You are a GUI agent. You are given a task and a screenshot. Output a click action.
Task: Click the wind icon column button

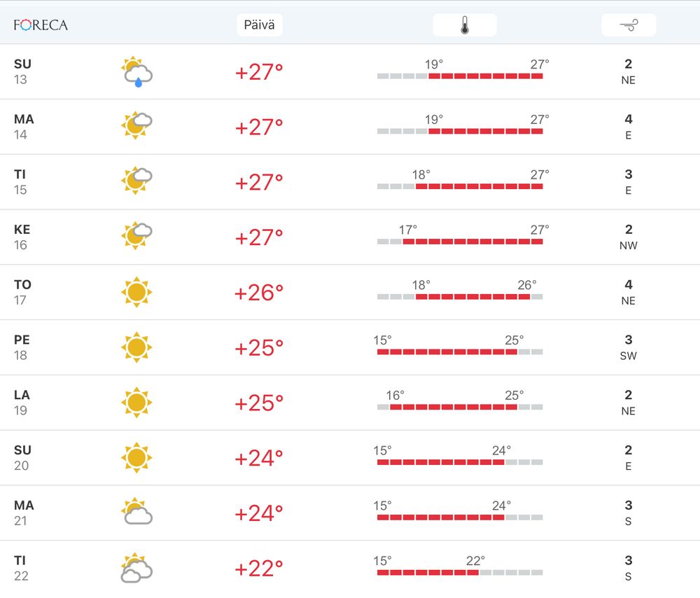tap(629, 25)
